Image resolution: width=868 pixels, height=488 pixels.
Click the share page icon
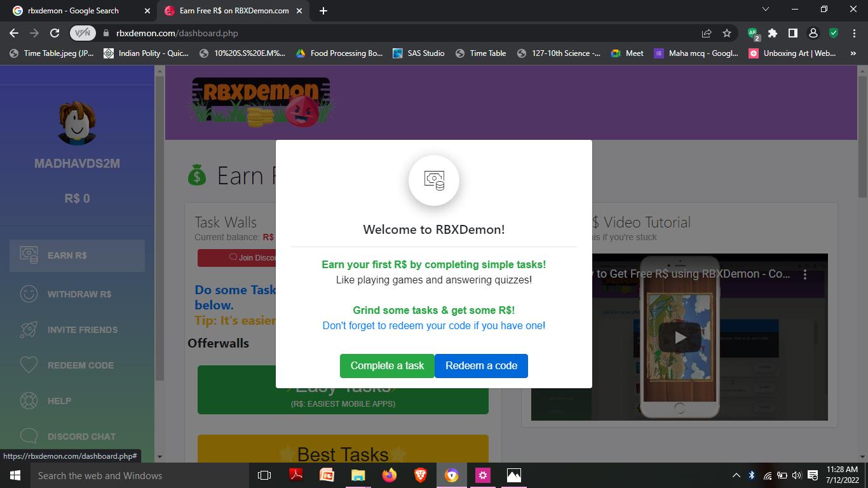(x=706, y=33)
